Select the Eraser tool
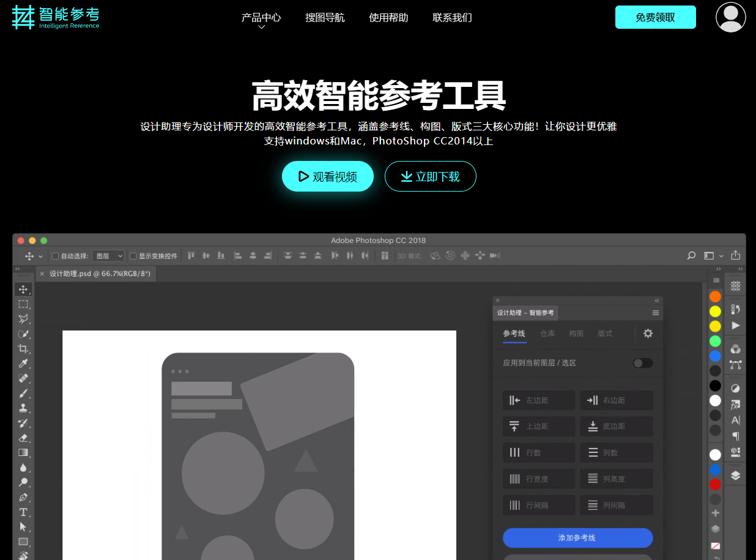The image size is (756, 560). [23, 438]
